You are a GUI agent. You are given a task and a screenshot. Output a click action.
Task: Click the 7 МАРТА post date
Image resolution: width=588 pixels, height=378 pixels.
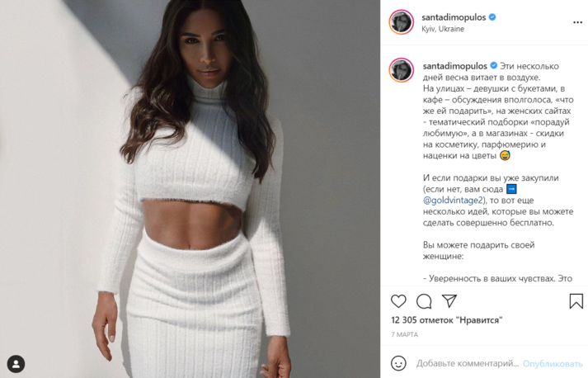[x=404, y=334]
